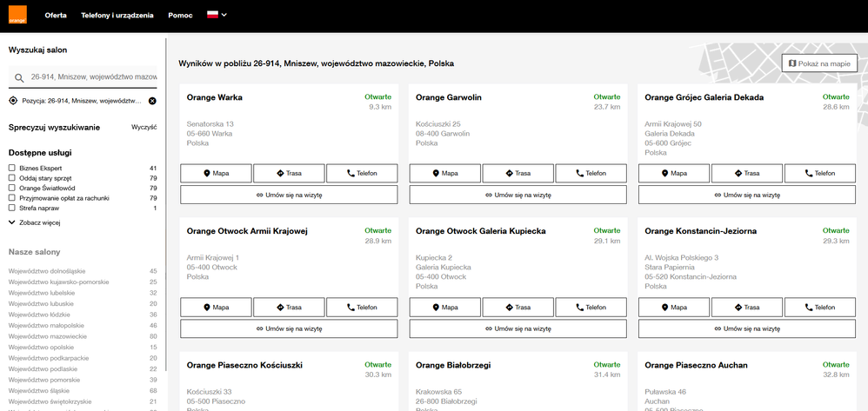Image resolution: width=868 pixels, height=411 pixels.
Task: Click Umów się na wizytę for Otwock Armii Krajowej
Action: [289, 328]
